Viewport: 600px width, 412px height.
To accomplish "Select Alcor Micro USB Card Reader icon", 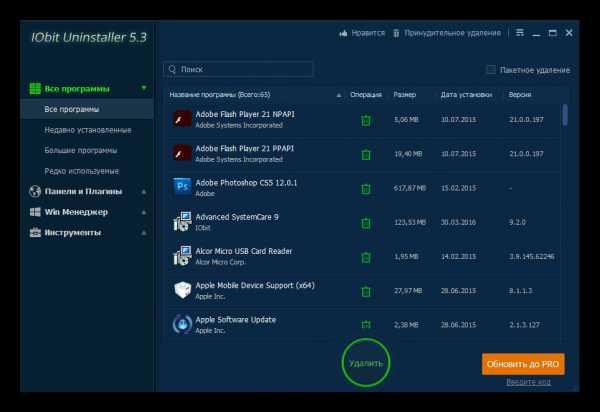I will click(x=183, y=256).
